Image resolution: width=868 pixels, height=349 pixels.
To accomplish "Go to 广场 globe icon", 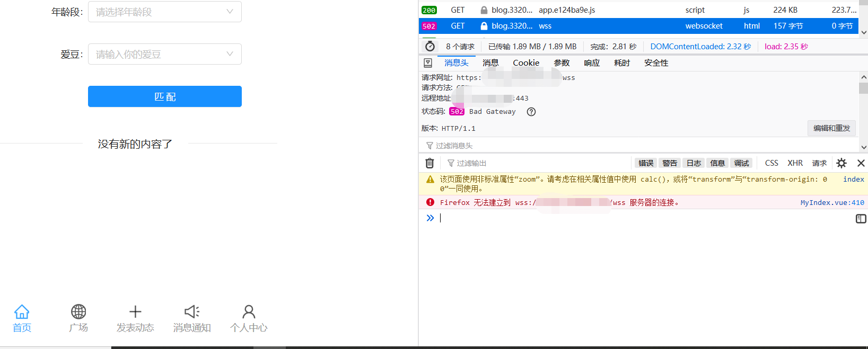I will coord(78,311).
